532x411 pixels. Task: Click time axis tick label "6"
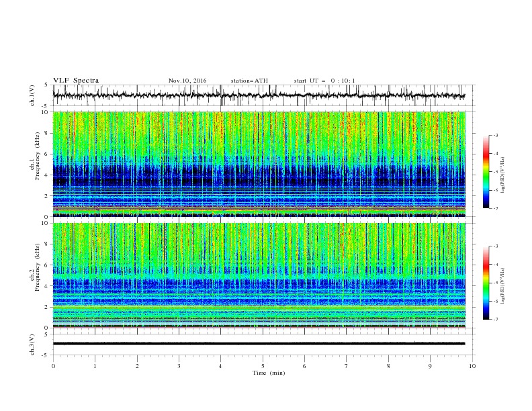click(x=305, y=366)
